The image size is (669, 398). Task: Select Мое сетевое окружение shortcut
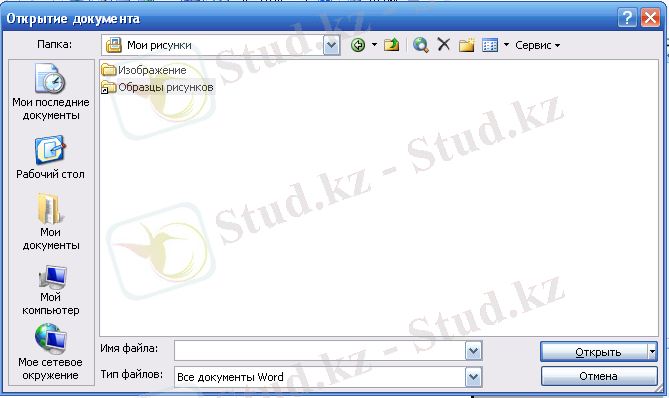[x=50, y=352]
